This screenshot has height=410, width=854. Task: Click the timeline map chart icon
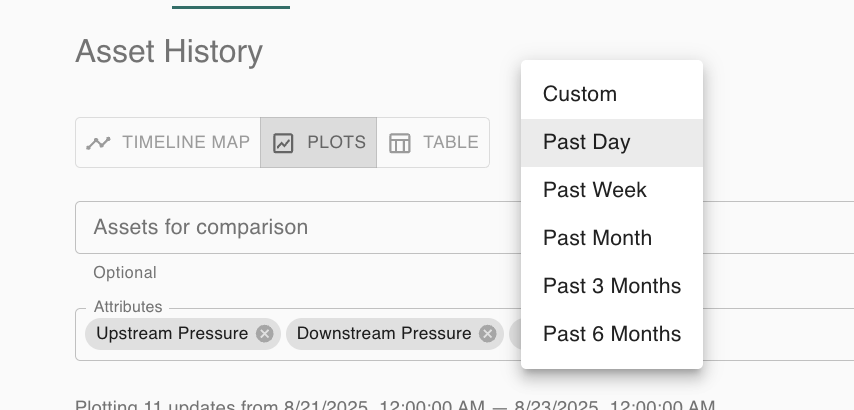pyautogui.click(x=98, y=143)
